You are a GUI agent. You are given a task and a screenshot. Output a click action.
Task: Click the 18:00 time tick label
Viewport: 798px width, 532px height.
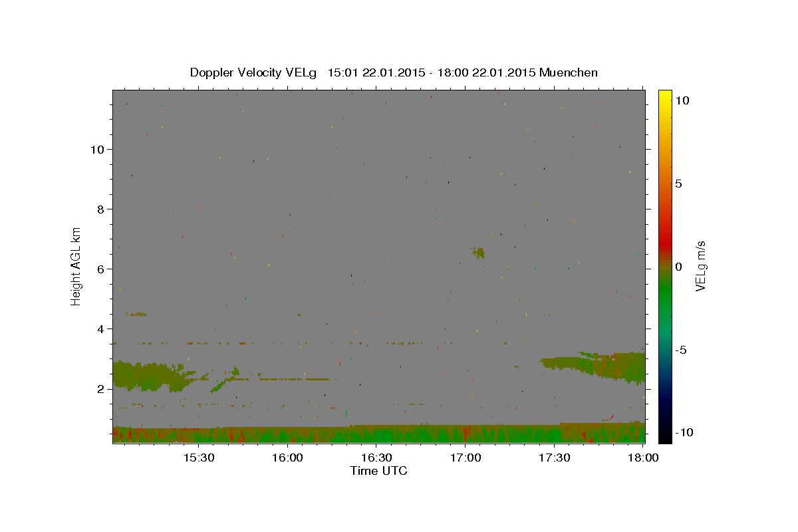tap(643, 458)
